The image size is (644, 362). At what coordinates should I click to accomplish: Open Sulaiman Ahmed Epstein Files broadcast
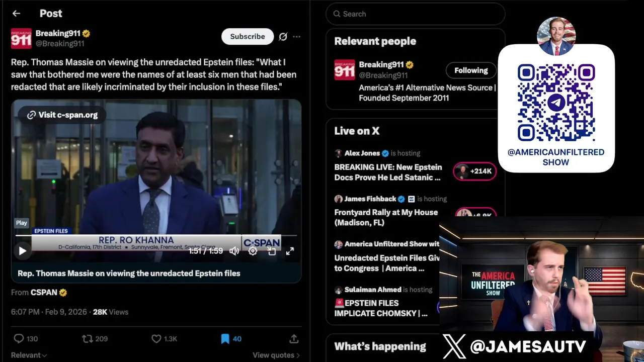[x=381, y=308]
